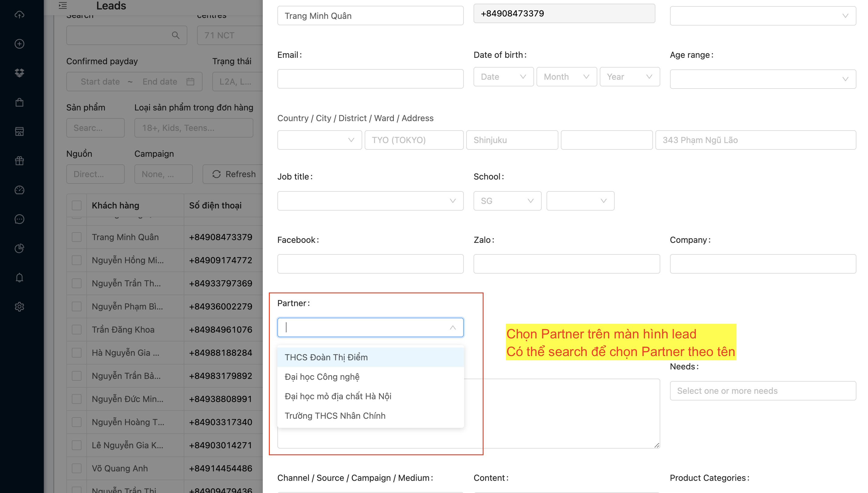Click the plus circle icon in sidebar
The width and height of the screenshot is (868, 493).
click(x=19, y=44)
